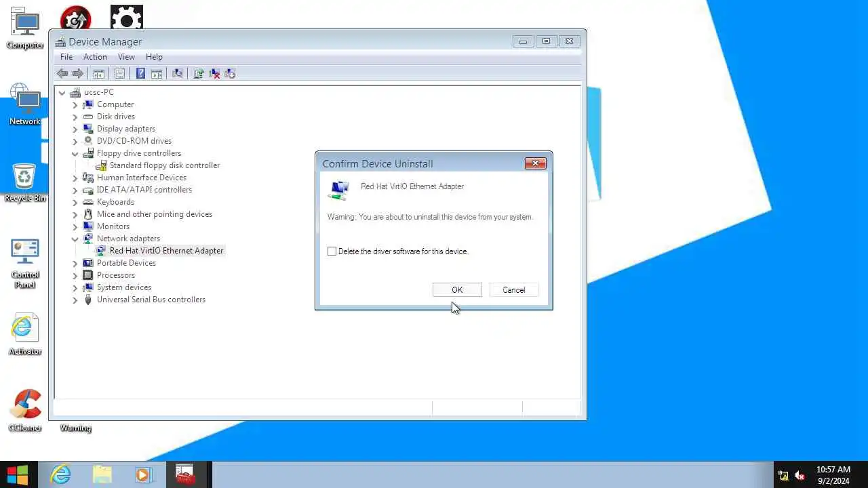This screenshot has width=868, height=488.
Task: Click the Universal Serial Bus controllers icon
Action: [x=87, y=300]
